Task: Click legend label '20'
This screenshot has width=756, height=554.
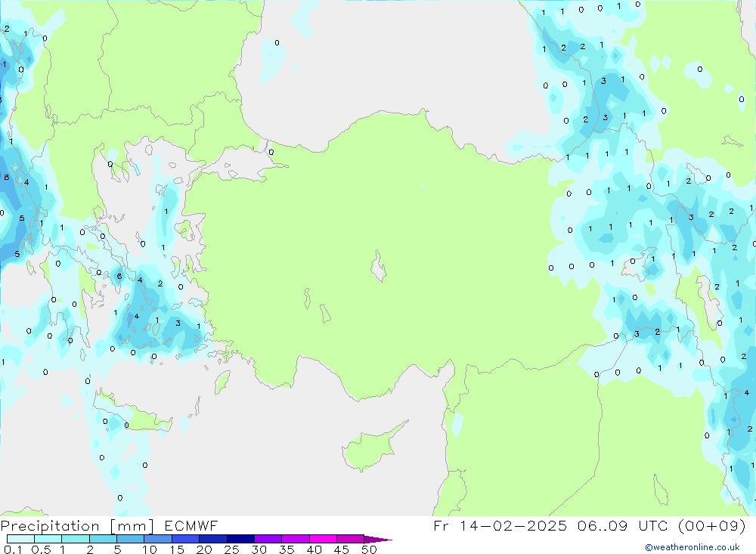Action: point(204,549)
